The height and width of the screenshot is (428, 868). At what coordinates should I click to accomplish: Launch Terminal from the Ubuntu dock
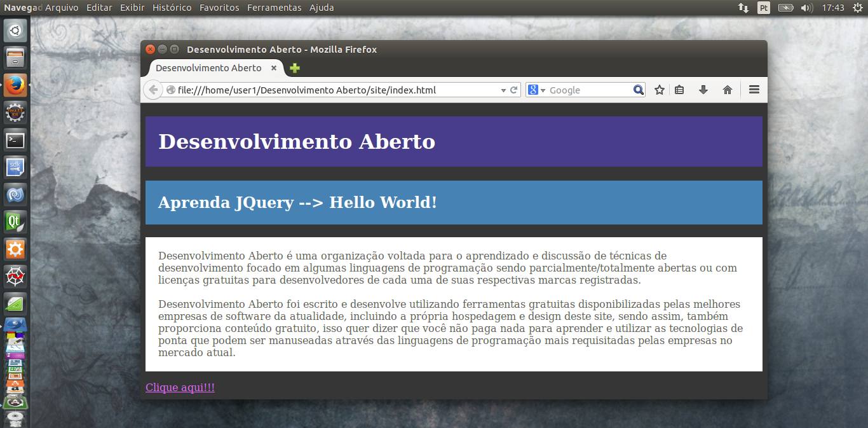[15, 140]
